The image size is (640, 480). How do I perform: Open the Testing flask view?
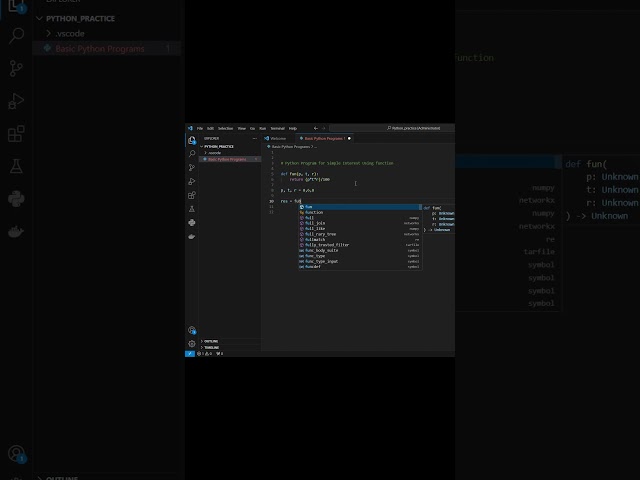192,209
